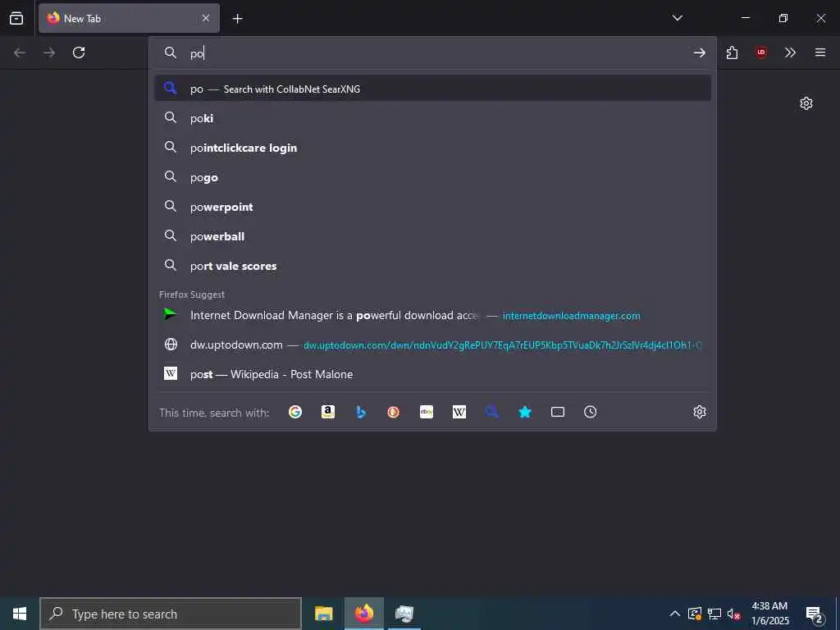Select the 'powerball' suggestion

(432, 235)
